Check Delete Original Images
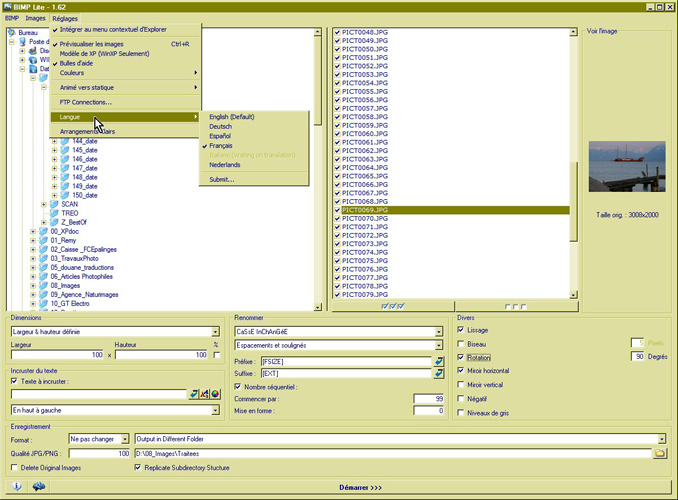This screenshot has width=678, height=500. 14,467
